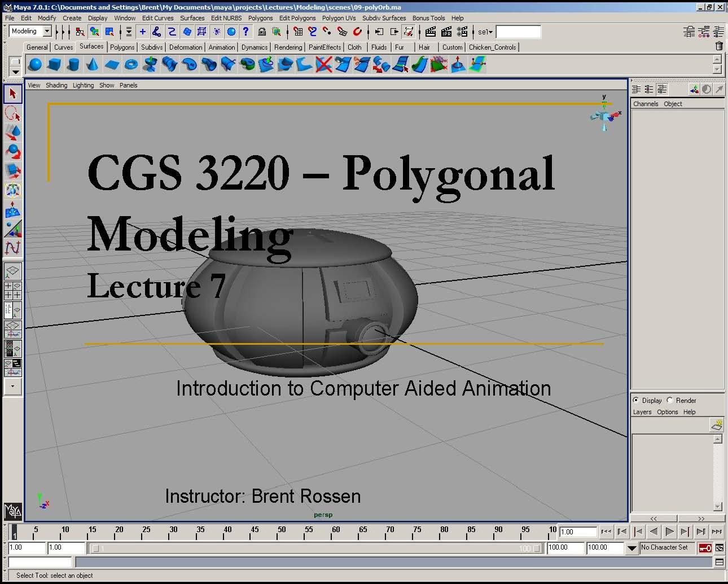This screenshot has height=584, width=728.
Task: Activate the Move tool
Action: coord(13,132)
